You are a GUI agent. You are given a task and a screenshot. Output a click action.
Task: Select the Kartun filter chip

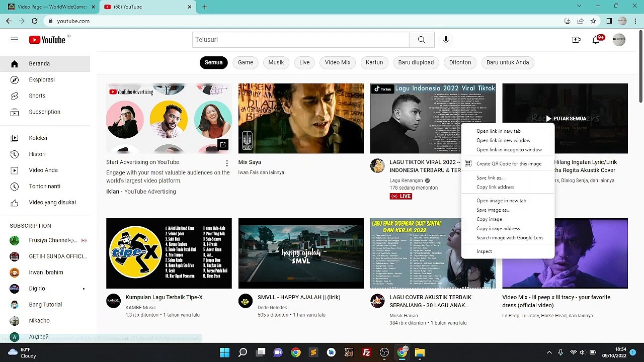[x=374, y=62]
